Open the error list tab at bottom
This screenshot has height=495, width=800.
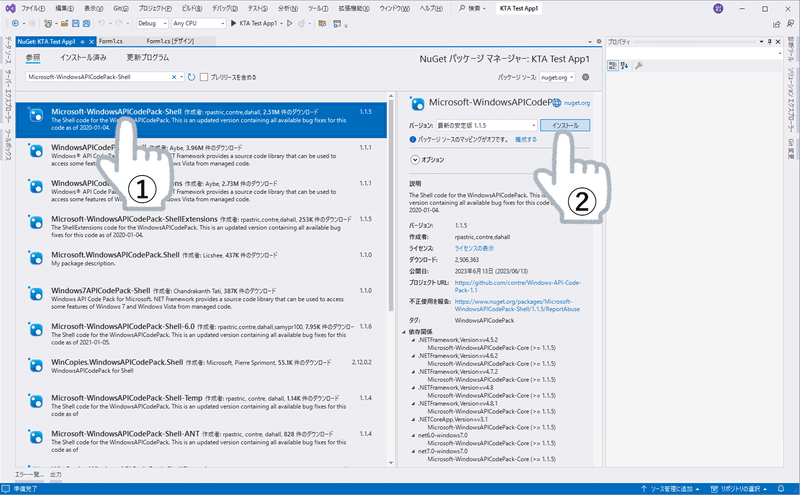tap(29, 475)
